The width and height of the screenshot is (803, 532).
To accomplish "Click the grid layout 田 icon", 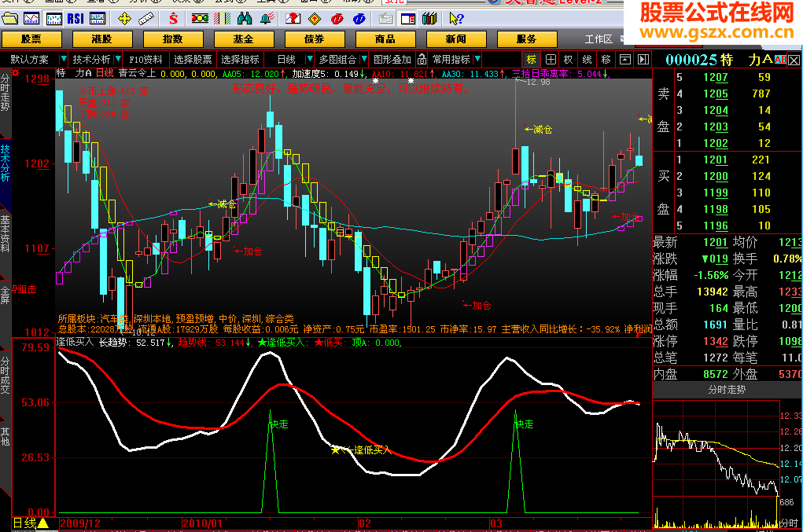I will coord(551,60).
